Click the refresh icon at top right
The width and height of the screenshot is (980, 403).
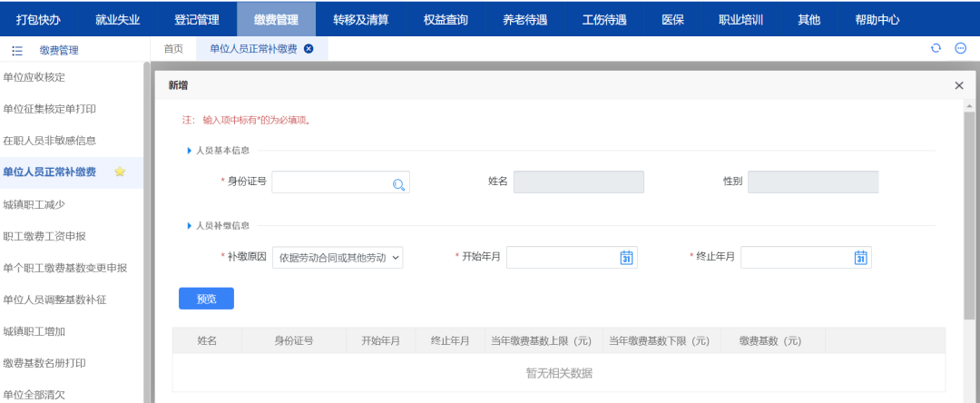tap(936, 48)
